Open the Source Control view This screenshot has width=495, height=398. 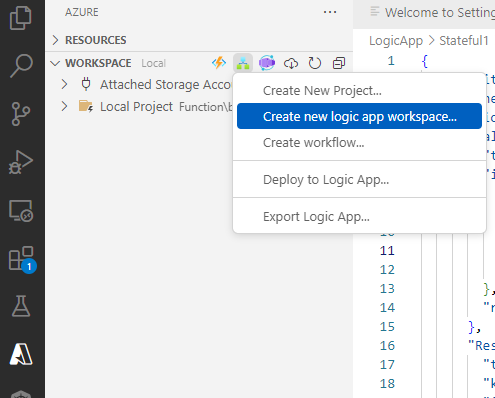[21, 114]
